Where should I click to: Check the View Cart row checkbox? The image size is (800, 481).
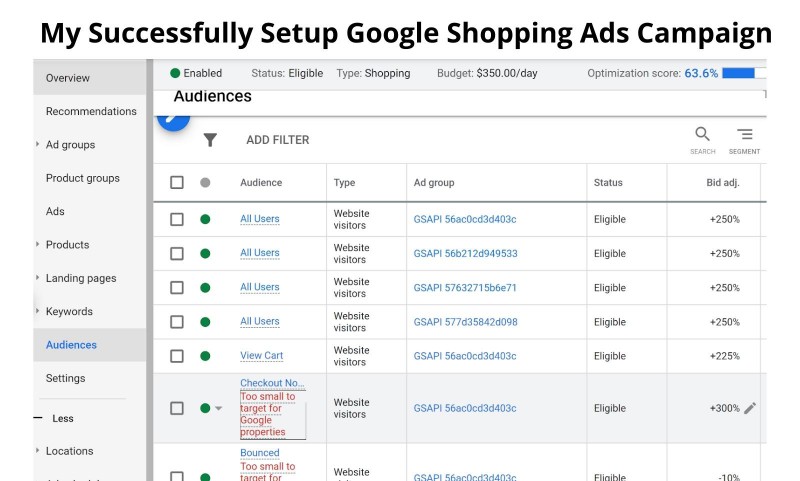coord(177,356)
